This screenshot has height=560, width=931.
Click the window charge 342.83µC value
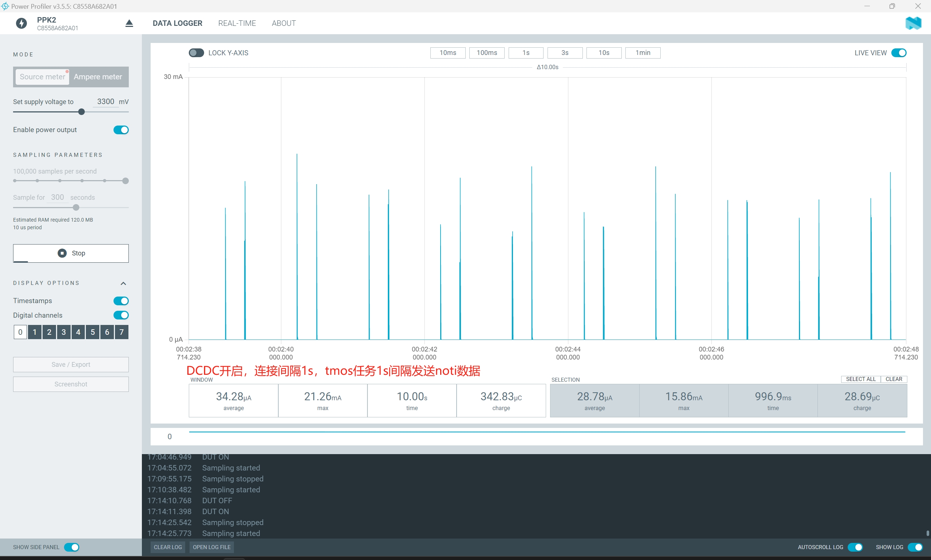tap(501, 397)
